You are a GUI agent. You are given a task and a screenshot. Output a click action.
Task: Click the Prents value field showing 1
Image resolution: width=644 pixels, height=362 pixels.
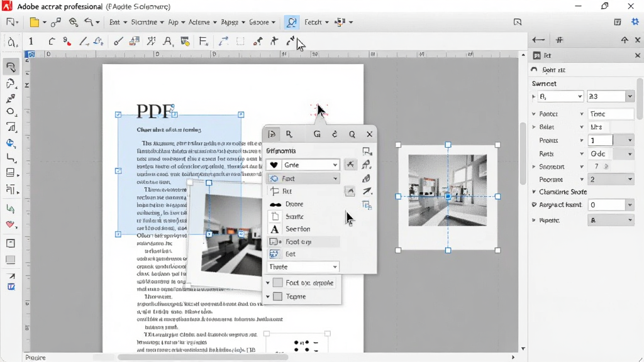pos(601,140)
